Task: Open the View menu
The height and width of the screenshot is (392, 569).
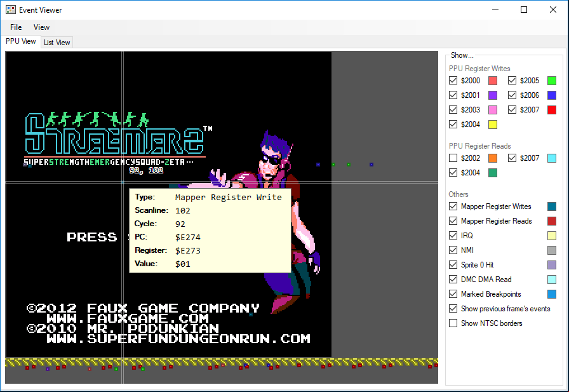Action: tap(41, 27)
